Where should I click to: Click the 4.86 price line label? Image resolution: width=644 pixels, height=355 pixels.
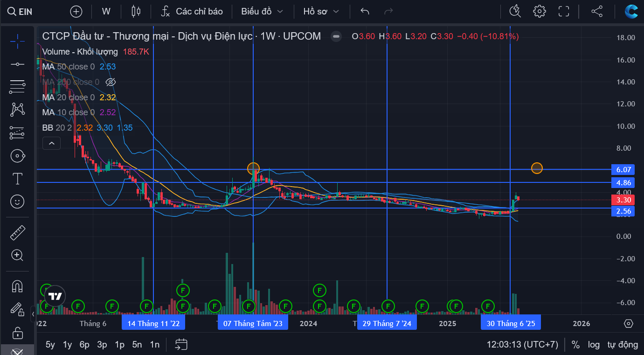coord(624,183)
